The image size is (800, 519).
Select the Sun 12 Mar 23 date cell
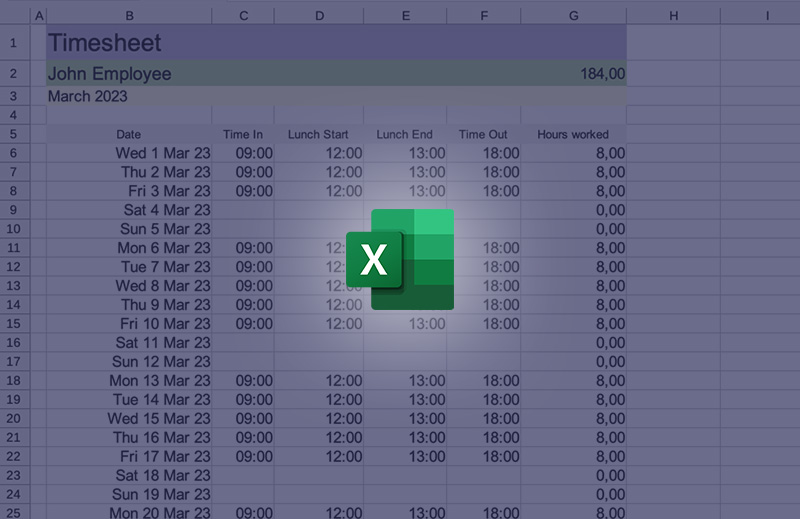click(129, 361)
